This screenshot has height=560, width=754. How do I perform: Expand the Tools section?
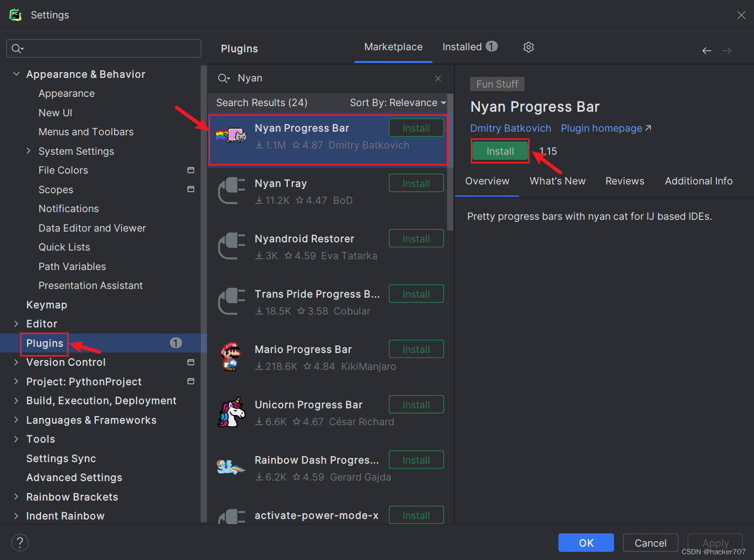coord(16,439)
